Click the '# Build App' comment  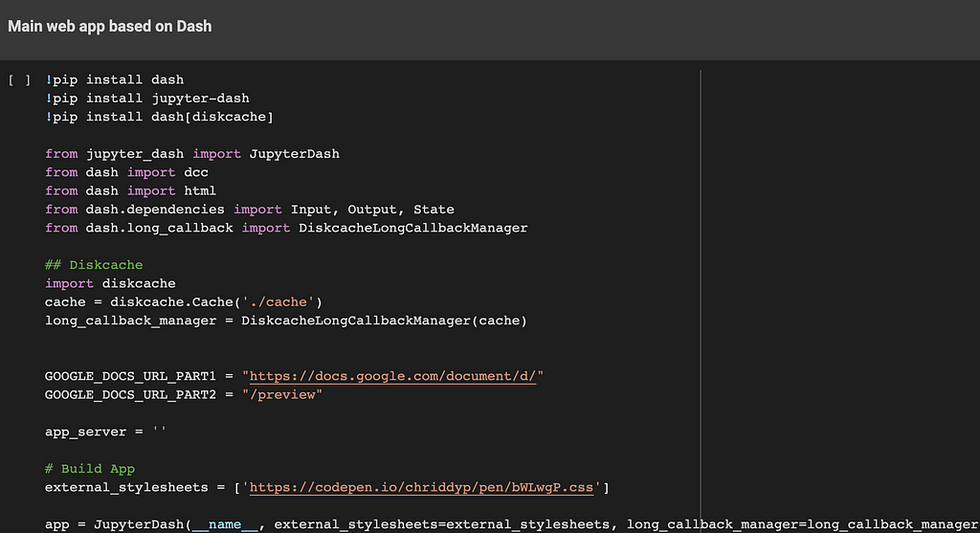pyautogui.click(x=90, y=469)
